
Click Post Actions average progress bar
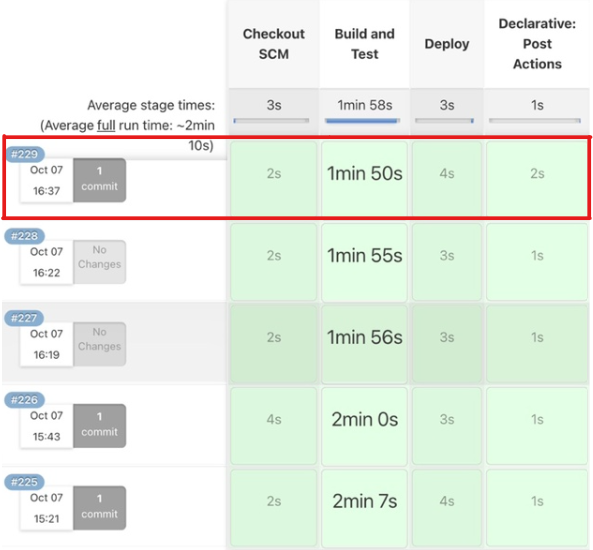(x=535, y=121)
